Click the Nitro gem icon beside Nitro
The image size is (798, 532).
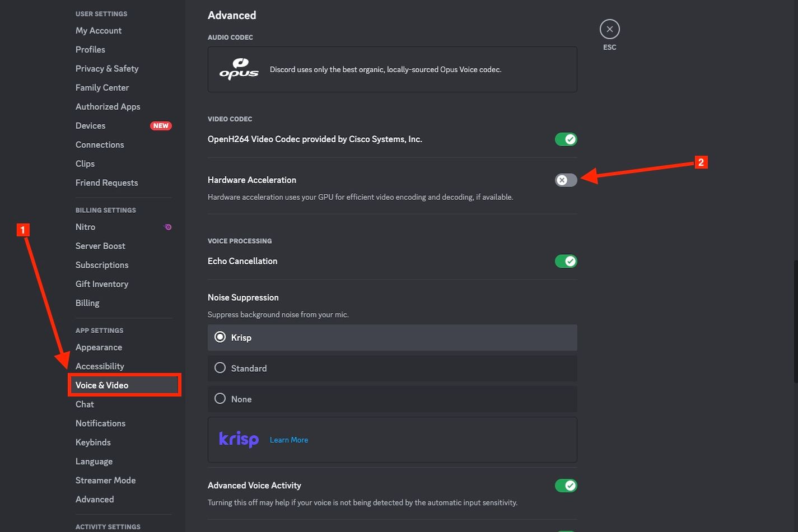[x=167, y=227]
